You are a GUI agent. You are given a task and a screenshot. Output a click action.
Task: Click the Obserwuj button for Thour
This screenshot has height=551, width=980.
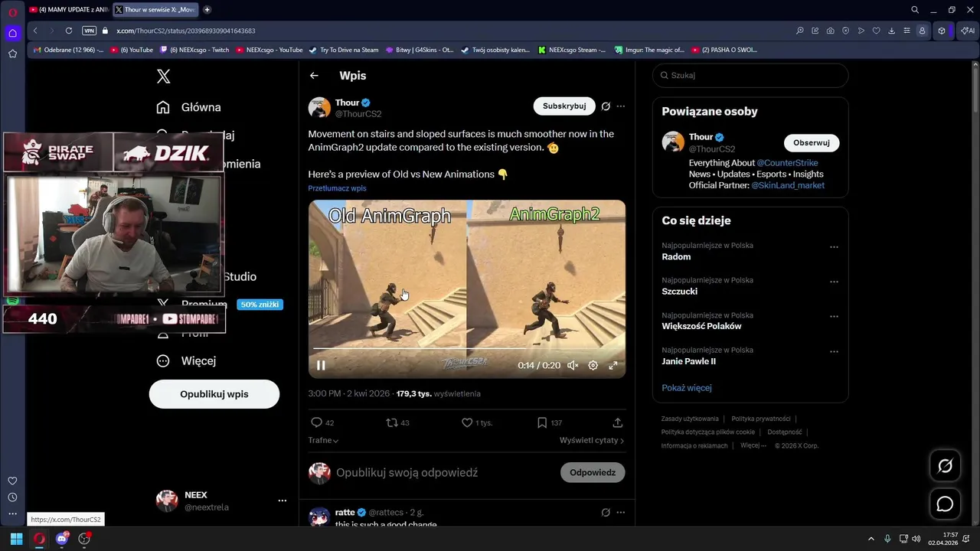pyautogui.click(x=812, y=143)
